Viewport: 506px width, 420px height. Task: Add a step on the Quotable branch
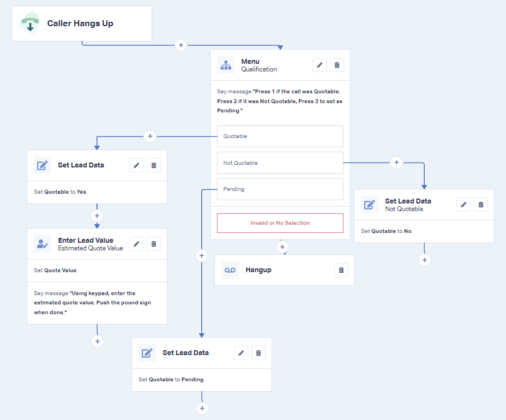point(150,136)
